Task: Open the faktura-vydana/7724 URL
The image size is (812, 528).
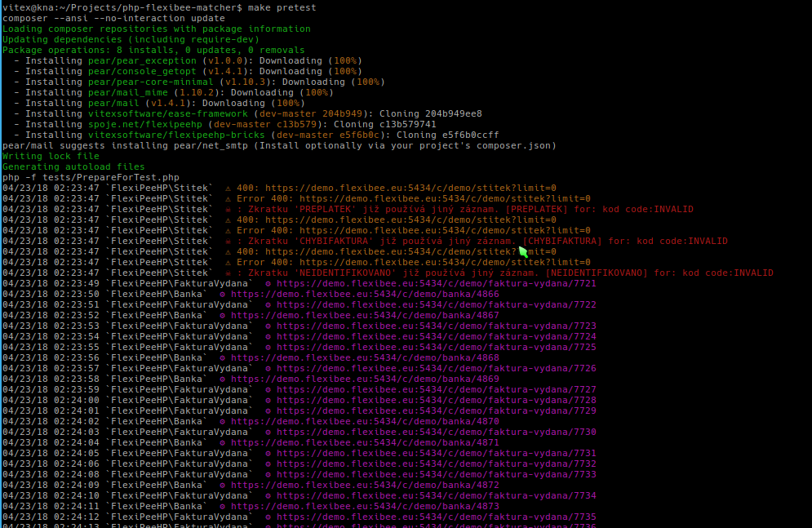Action: click(x=437, y=336)
